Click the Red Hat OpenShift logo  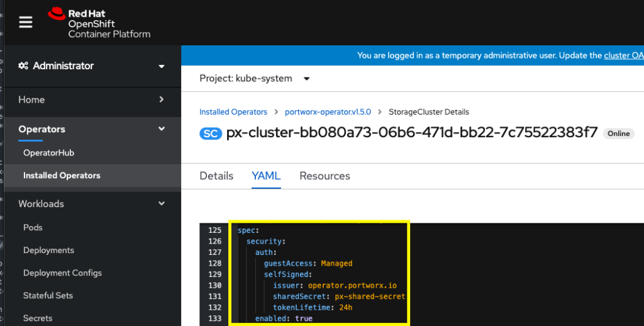(99, 23)
